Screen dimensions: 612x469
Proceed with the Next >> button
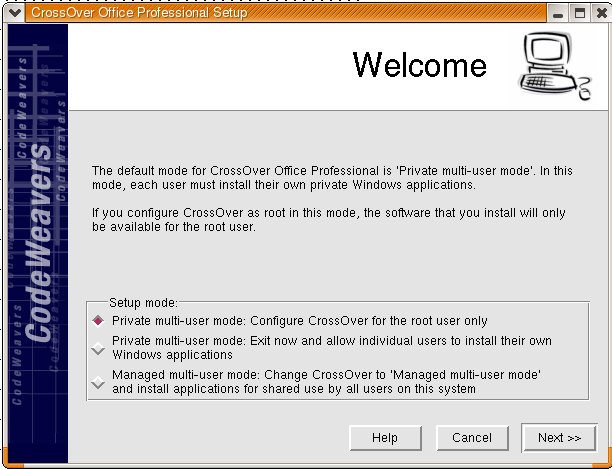[x=559, y=438]
